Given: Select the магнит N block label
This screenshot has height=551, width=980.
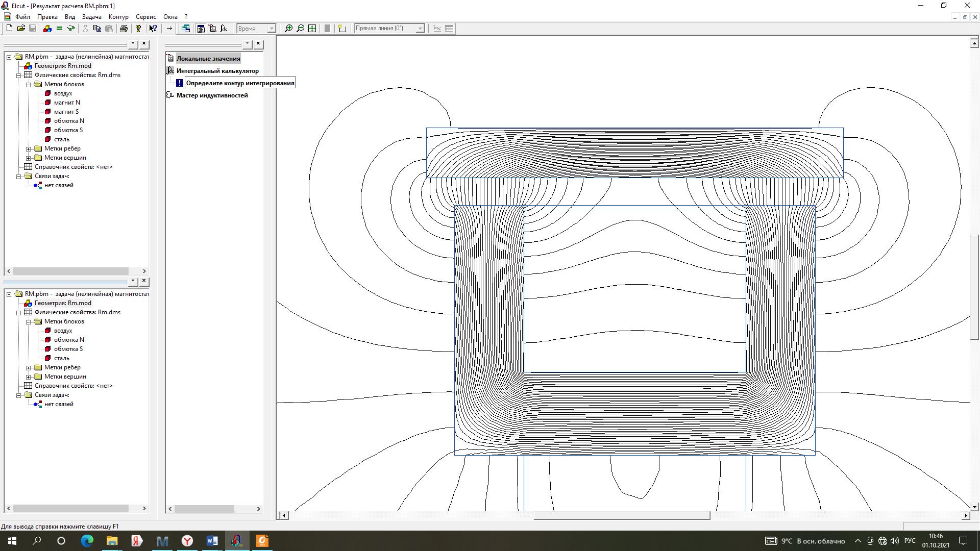Looking at the screenshot, I should (x=66, y=103).
